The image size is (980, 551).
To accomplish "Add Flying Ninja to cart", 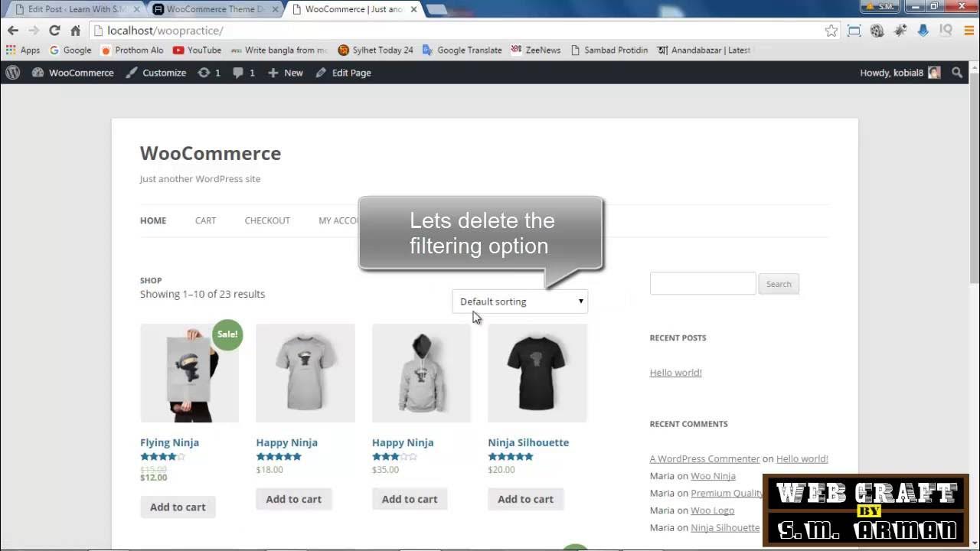I will pyautogui.click(x=178, y=507).
